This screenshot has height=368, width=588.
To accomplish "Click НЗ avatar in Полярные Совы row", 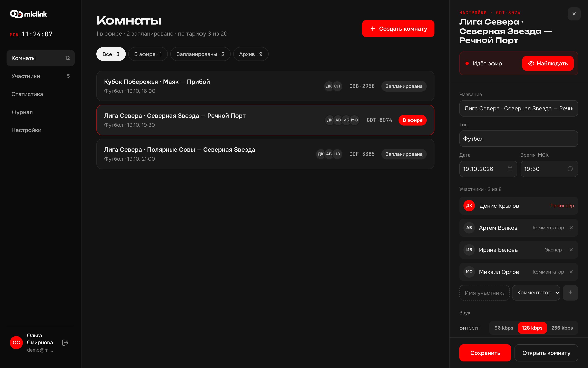I will [337, 154].
